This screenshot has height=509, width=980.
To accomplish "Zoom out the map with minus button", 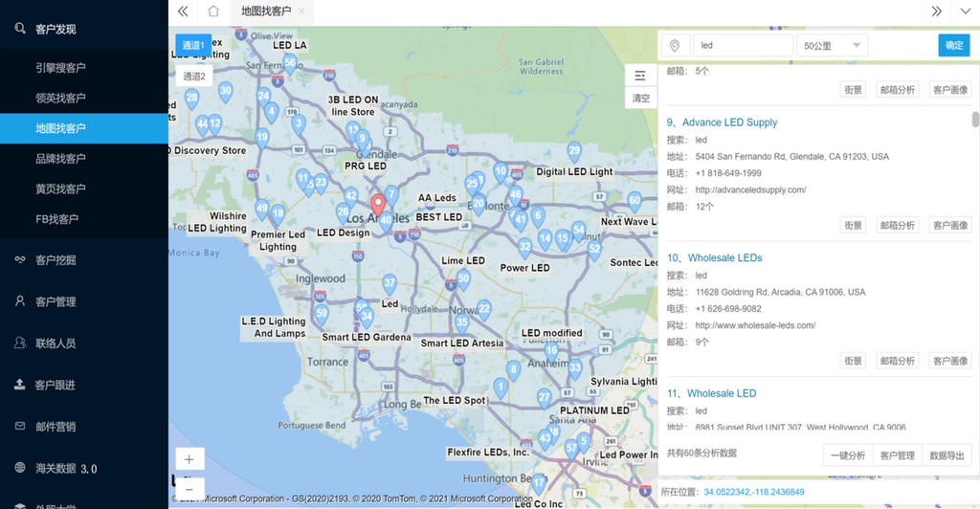I will 189,489.
